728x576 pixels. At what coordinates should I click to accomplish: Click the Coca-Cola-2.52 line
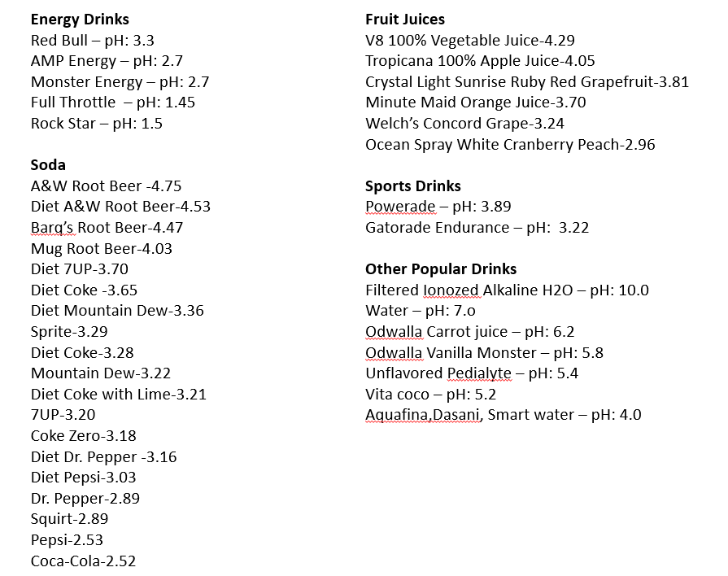[83, 561]
